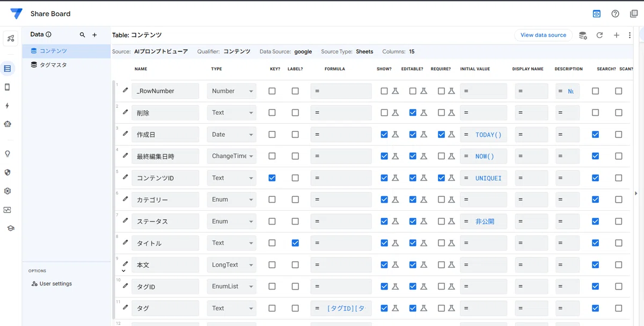Open the Manage monitor icon in sidebar
Image resolution: width=644 pixels, height=326 pixels.
pyautogui.click(x=8, y=210)
